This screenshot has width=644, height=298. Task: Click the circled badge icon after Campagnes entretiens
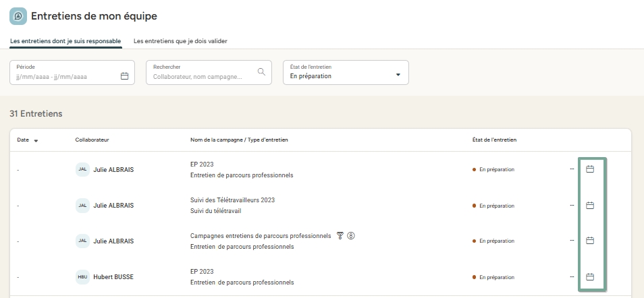(x=351, y=236)
